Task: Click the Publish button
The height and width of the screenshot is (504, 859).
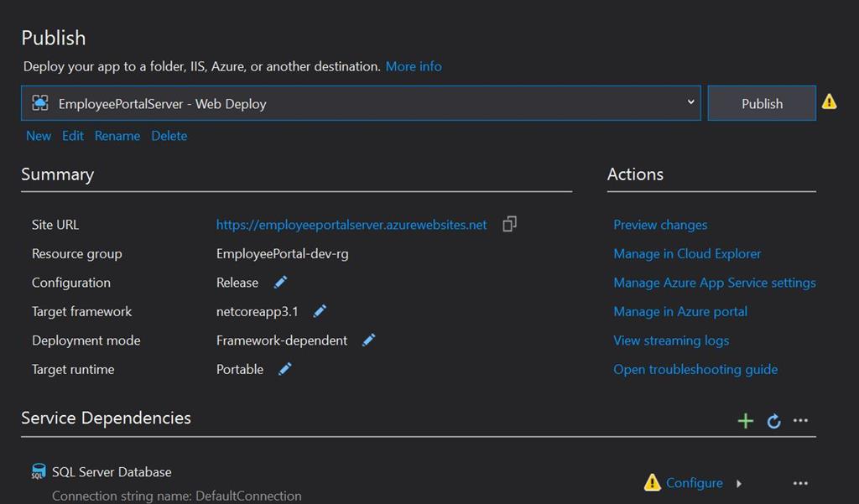Action: pyautogui.click(x=762, y=103)
